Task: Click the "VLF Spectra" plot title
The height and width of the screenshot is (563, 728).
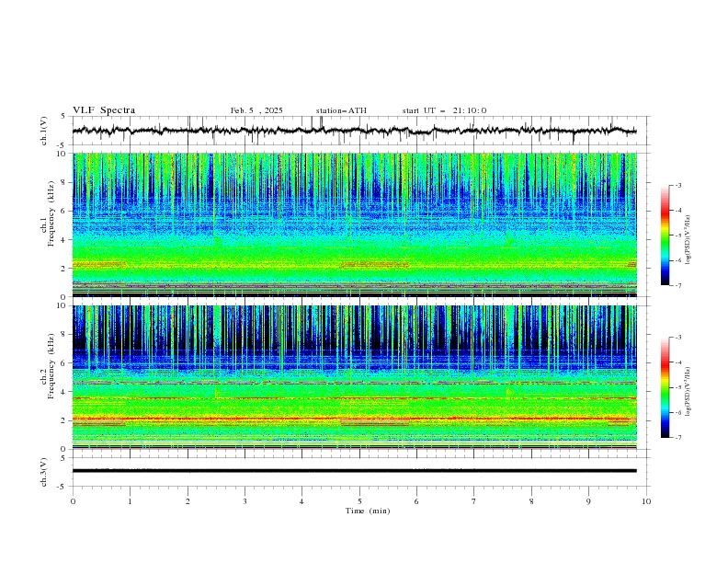Action: pyautogui.click(x=104, y=110)
